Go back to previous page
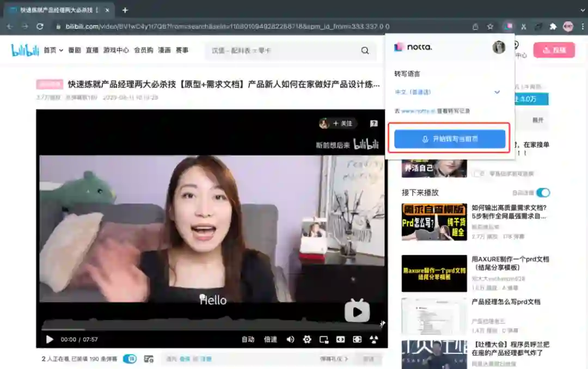This screenshot has width=588, height=369. [10, 26]
